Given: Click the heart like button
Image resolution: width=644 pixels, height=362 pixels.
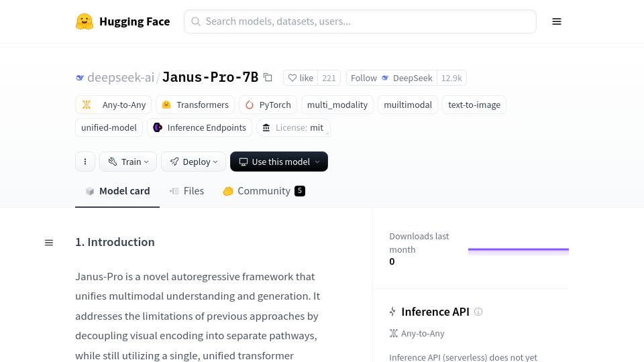Looking at the screenshot, I should pos(301,78).
